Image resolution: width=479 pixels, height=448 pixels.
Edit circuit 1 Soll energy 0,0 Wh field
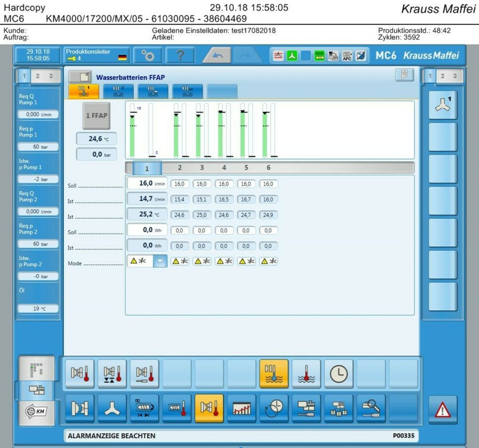[147, 230]
